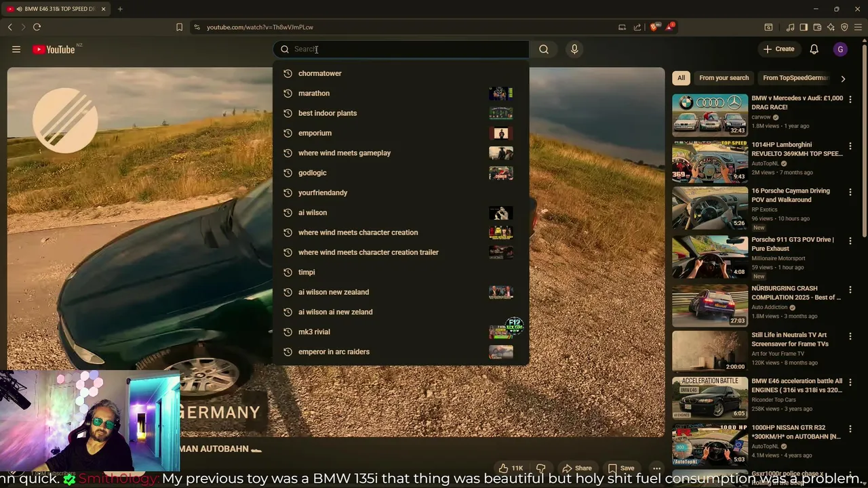Select the From your search chip

(724, 78)
